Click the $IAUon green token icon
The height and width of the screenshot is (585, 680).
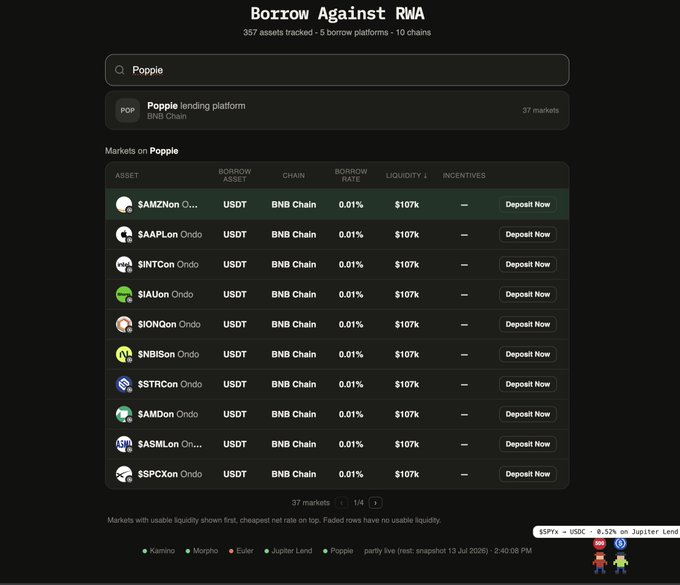pyautogui.click(x=124, y=294)
